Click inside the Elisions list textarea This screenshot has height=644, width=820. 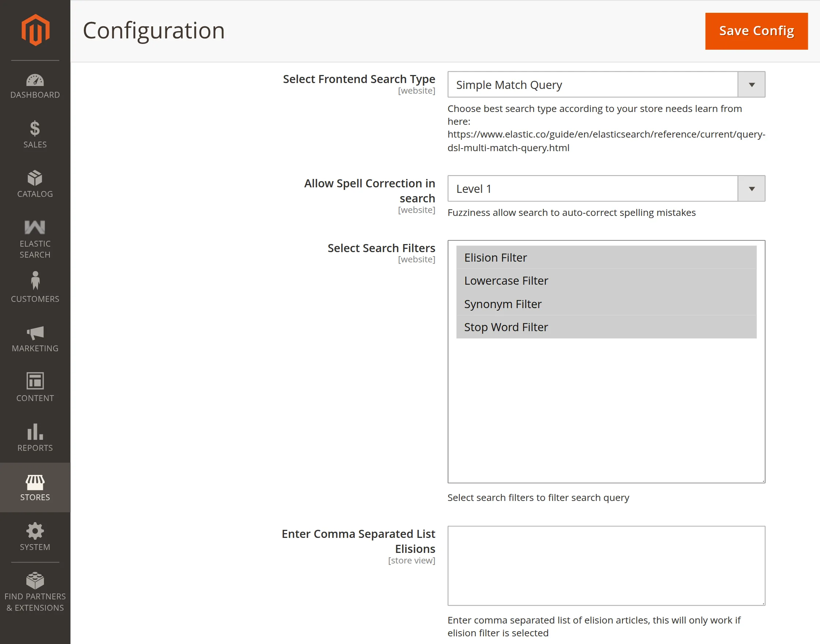click(606, 566)
